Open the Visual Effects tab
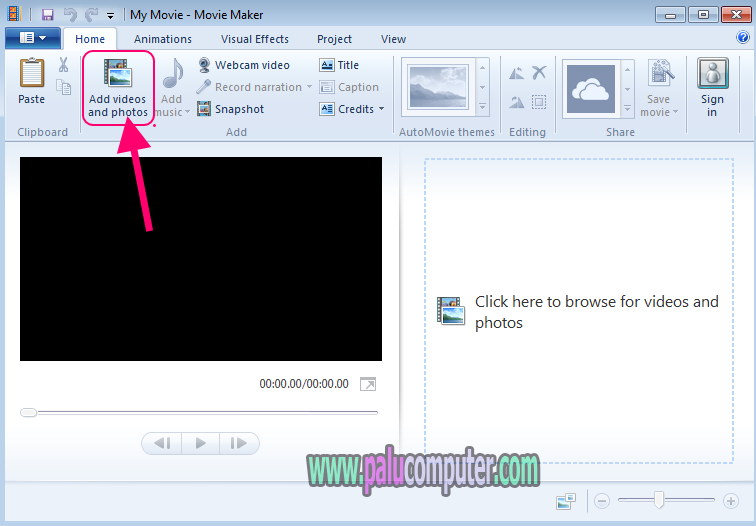The height and width of the screenshot is (526, 756). (x=255, y=39)
